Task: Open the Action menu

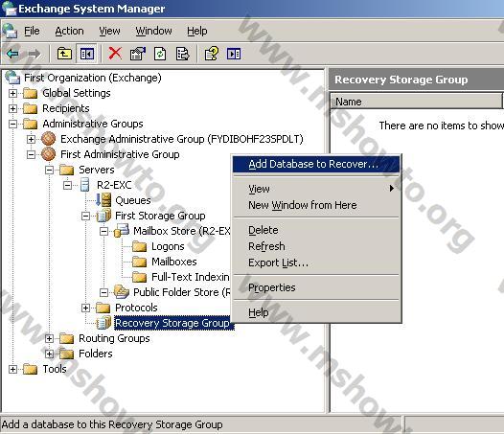Action: tap(69, 31)
